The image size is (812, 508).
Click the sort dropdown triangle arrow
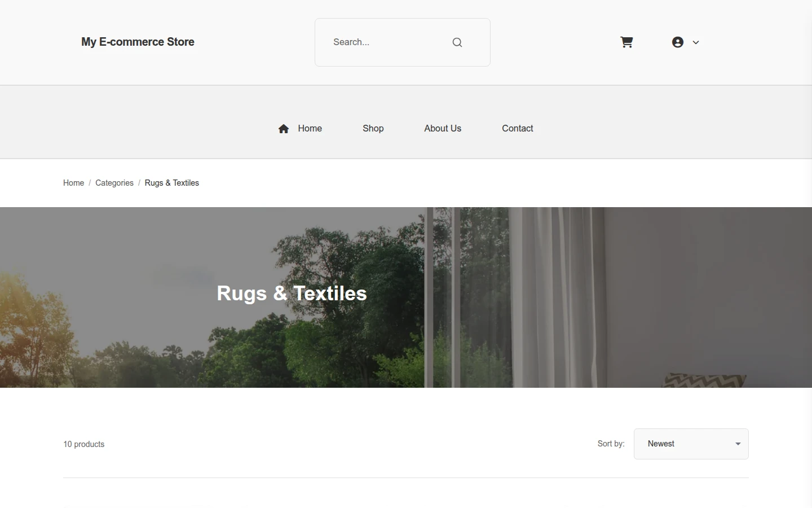738,444
